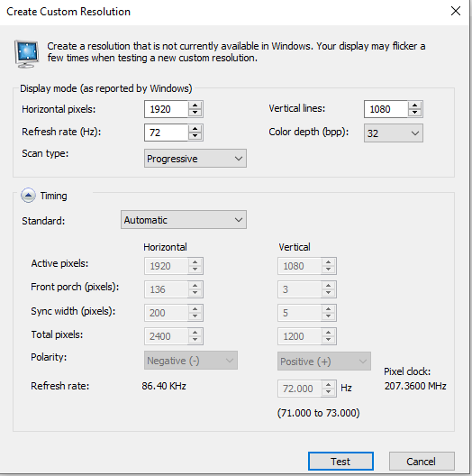Click the Test button

(x=340, y=462)
